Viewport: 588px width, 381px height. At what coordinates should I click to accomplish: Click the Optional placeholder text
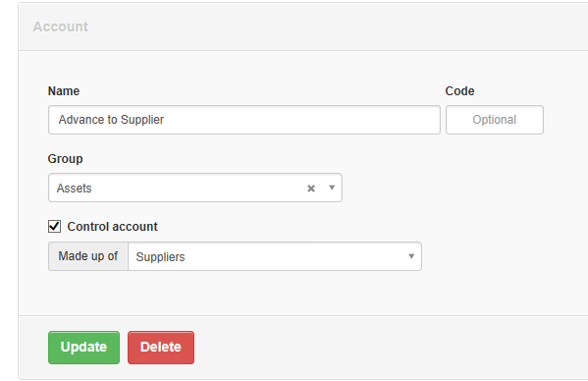[494, 120]
